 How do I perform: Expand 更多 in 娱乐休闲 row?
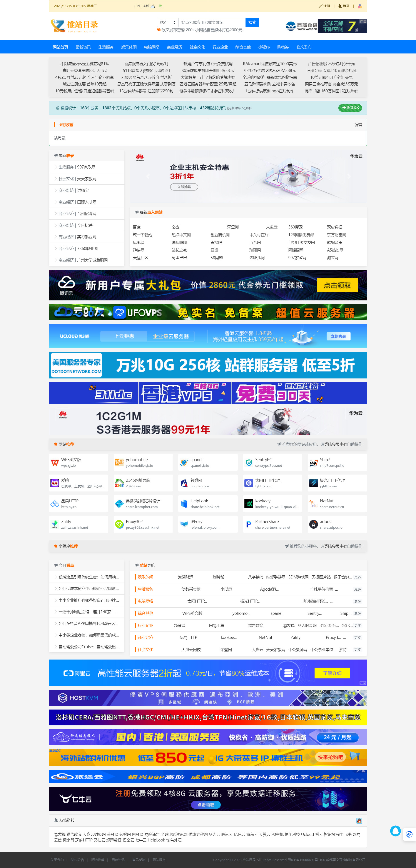(x=357, y=577)
